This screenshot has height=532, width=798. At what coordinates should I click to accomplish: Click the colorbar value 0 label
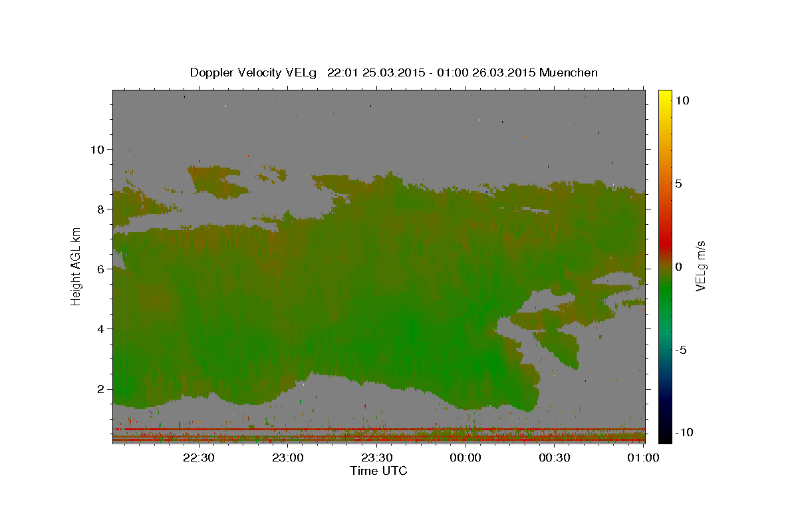[x=679, y=267]
